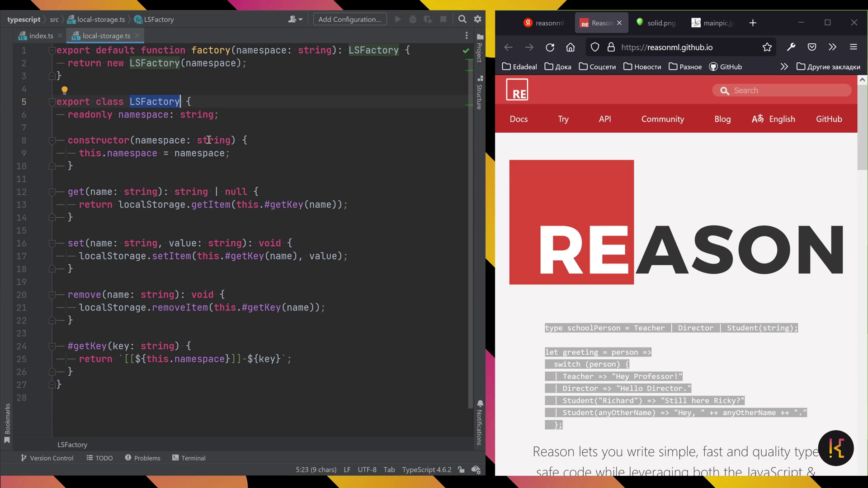
Task: Collapse the #getKey method fold on line 24
Action: [x=52, y=346]
